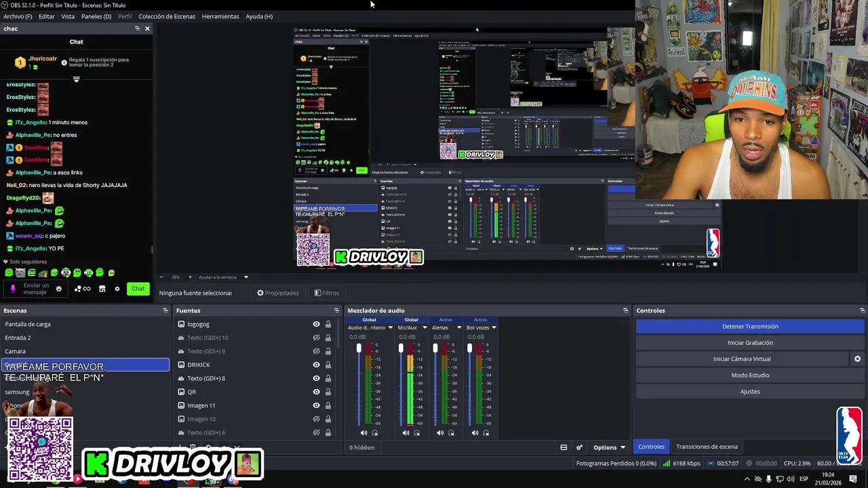Hide the Imagen 11 source
This screenshot has height=488, width=868.
[316, 405]
